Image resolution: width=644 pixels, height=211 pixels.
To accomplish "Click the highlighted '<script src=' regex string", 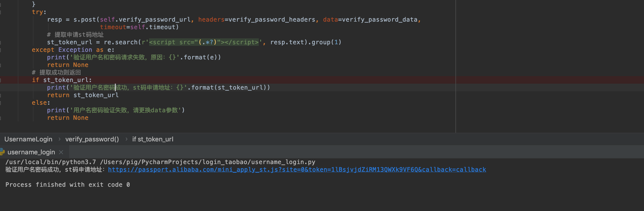I will [204, 42].
